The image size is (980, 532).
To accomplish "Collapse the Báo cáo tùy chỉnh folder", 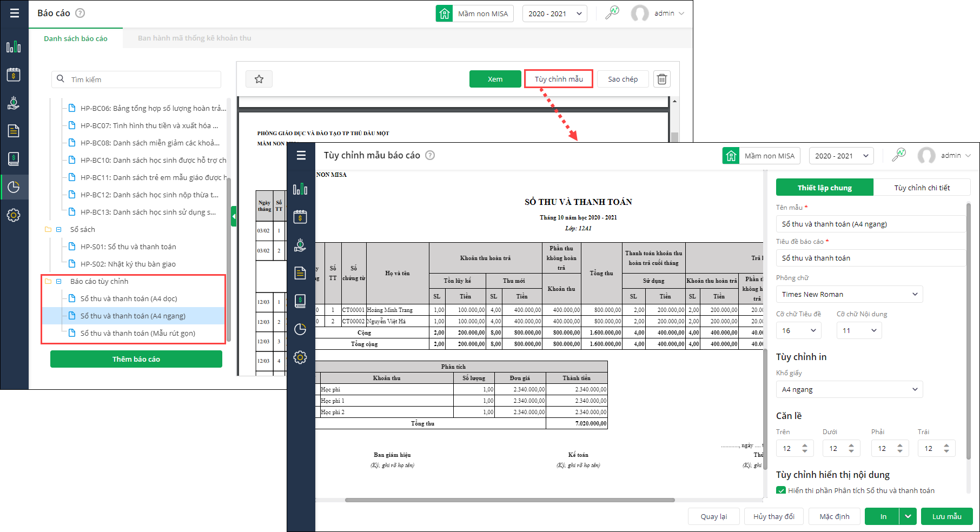I will pyautogui.click(x=59, y=281).
